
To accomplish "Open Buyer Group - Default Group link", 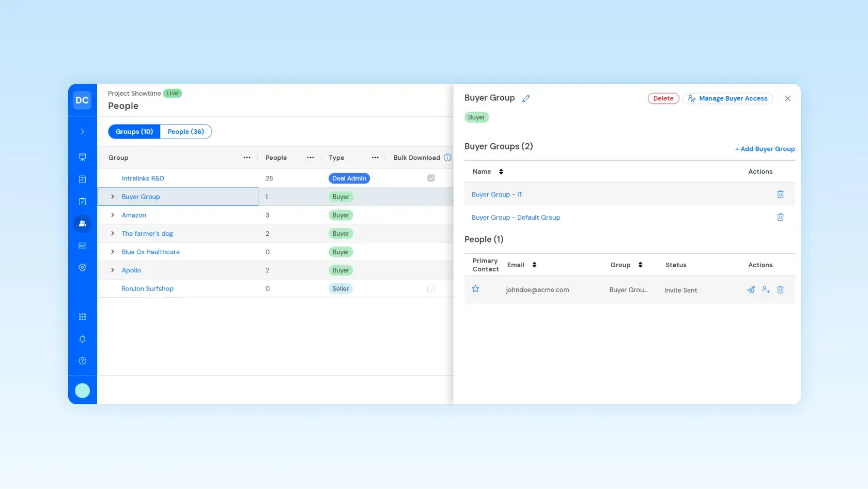I will (x=516, y=218).
